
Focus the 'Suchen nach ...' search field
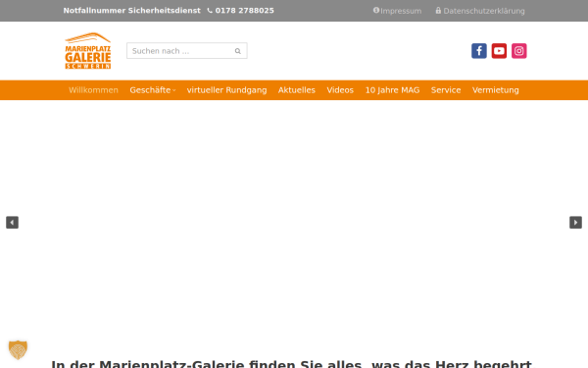187,51
